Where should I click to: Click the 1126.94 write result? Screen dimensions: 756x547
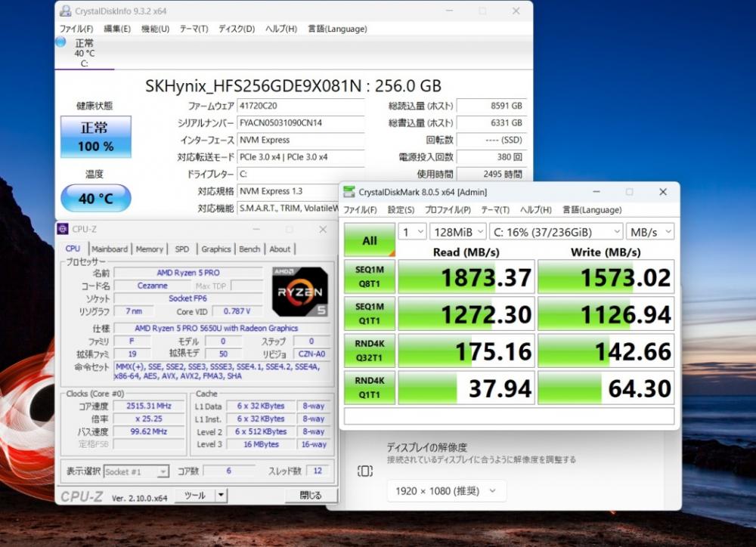pos(606,314)
